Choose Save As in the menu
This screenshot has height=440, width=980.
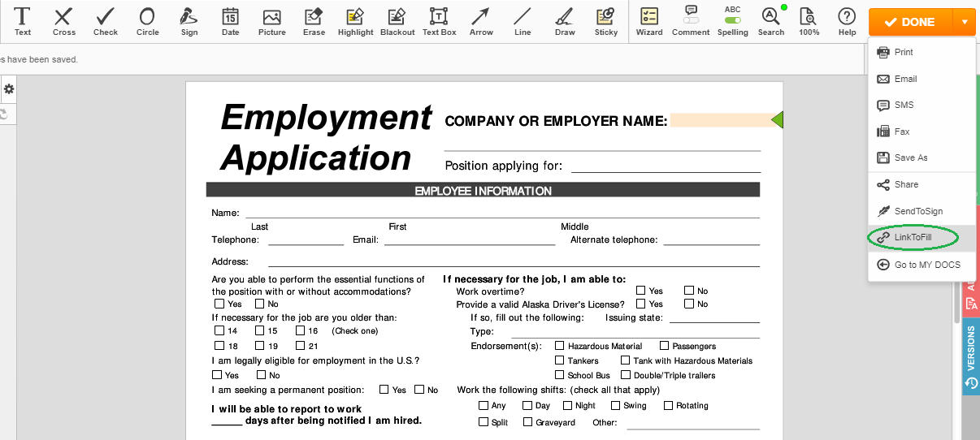[x=921, y=157]
